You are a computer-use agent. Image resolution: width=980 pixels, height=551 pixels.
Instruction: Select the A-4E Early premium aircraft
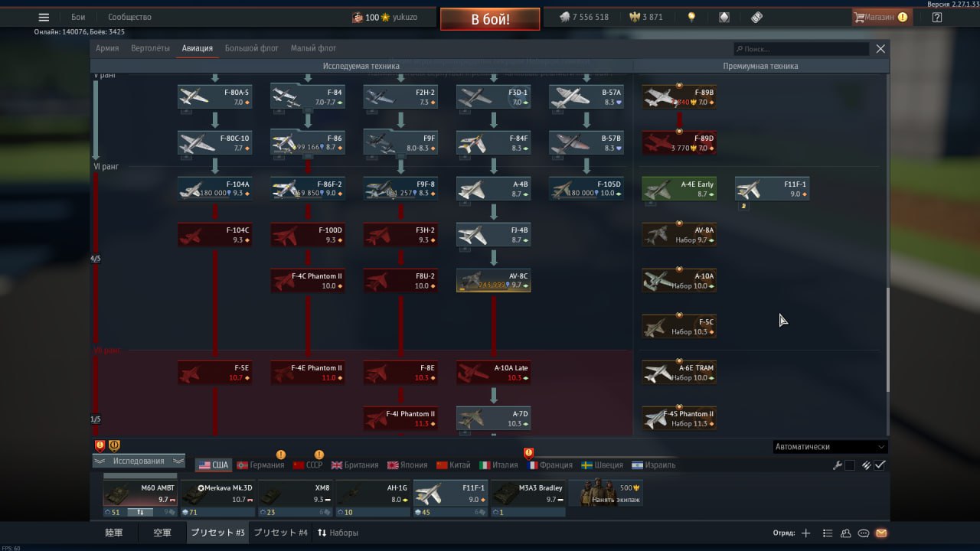coord(679,188)
